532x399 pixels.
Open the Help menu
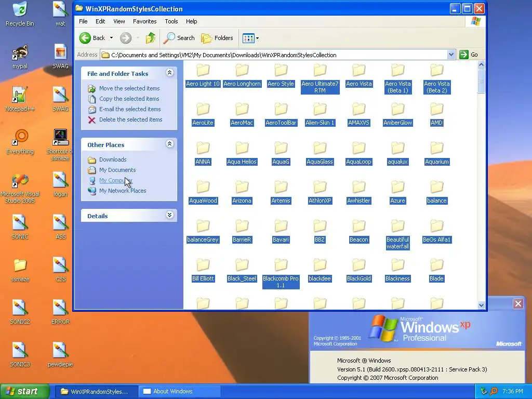point(191,21)
